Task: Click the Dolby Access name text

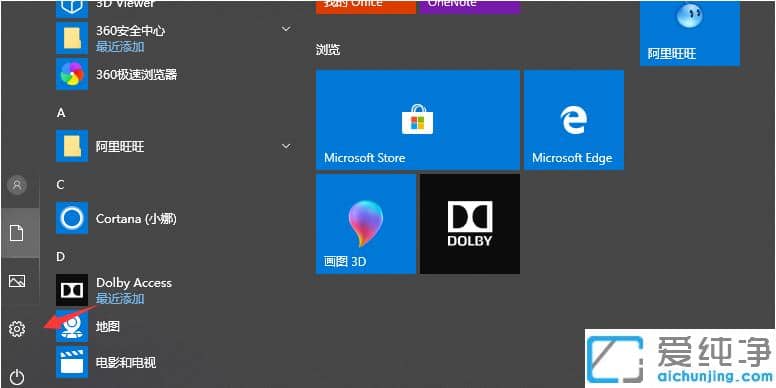Action: click(x=134, y=283)
